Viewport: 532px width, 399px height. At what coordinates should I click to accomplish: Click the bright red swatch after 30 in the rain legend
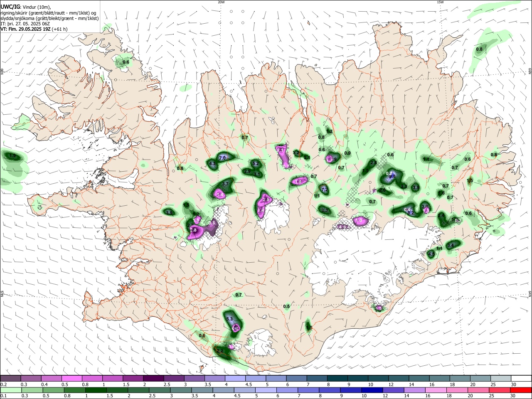coord(521,390)
